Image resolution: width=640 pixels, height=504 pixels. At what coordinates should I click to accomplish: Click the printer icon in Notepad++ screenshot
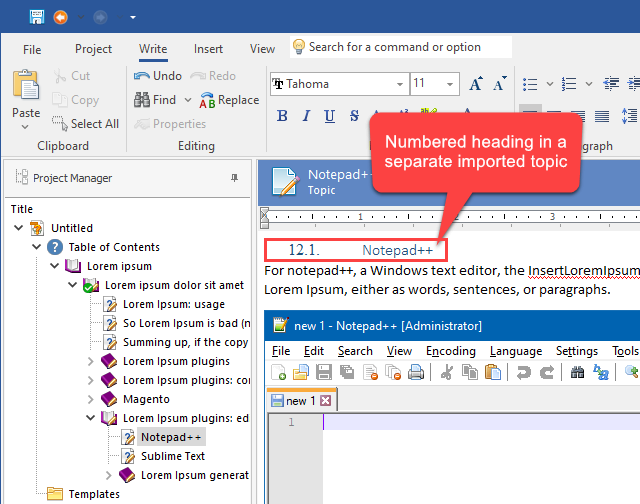click(416, 372)
